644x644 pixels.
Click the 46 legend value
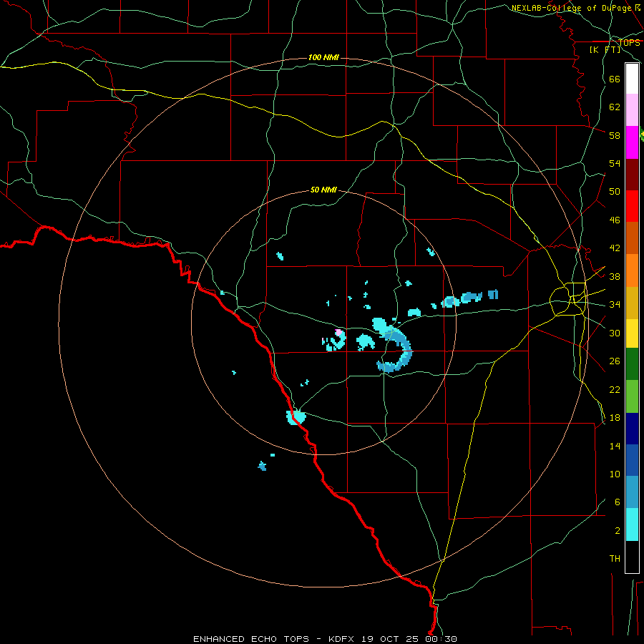click(615, 220)
